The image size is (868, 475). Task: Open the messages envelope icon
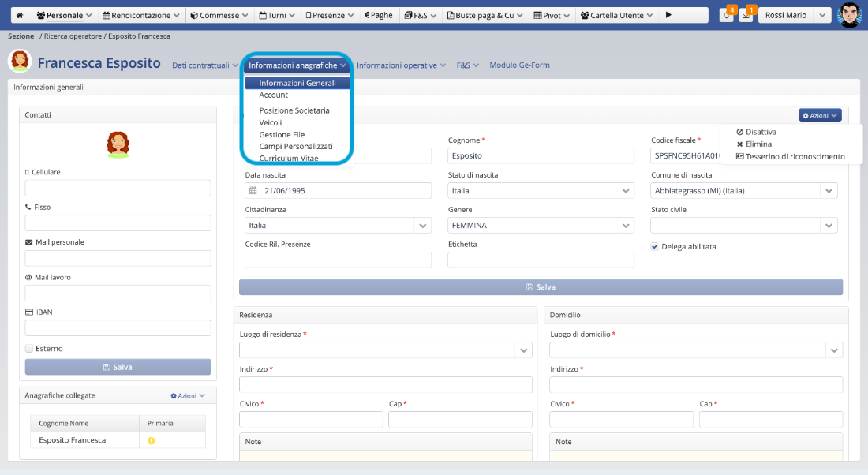point(746,15)
